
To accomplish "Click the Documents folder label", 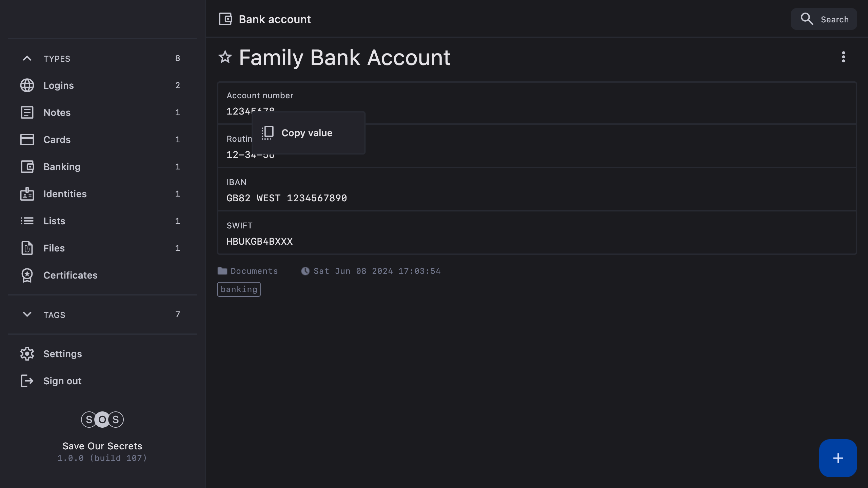I will [x=254, y=271].
